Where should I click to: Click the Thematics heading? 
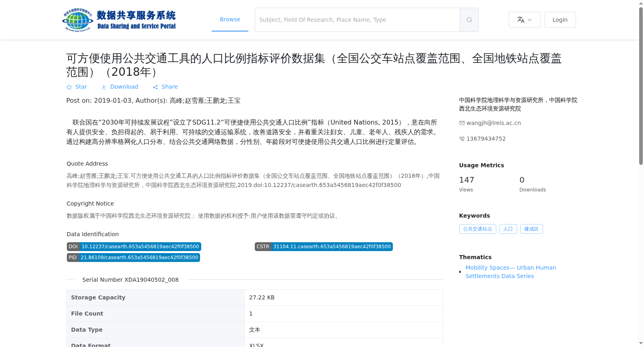pyautogui.click(x=475, y=257)
